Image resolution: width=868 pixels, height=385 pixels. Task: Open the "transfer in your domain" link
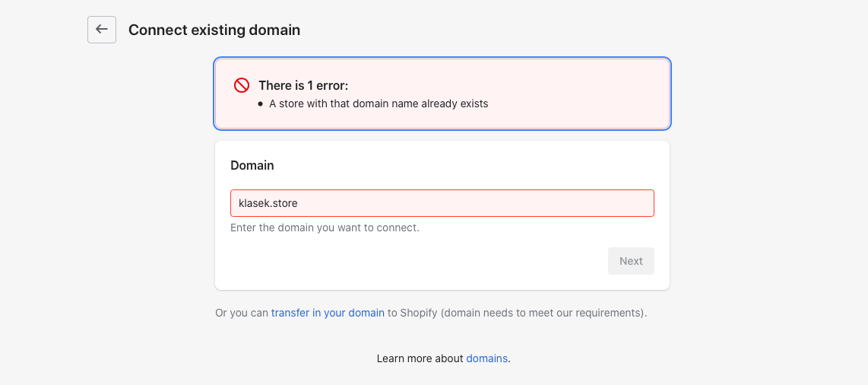click(x=328, y=313)
